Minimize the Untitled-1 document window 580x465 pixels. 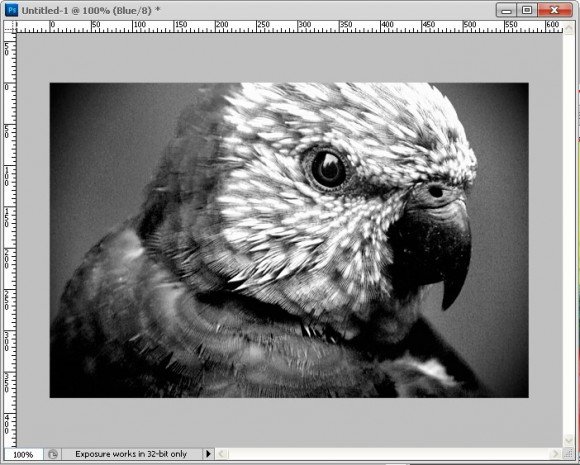tap(506, 10)
